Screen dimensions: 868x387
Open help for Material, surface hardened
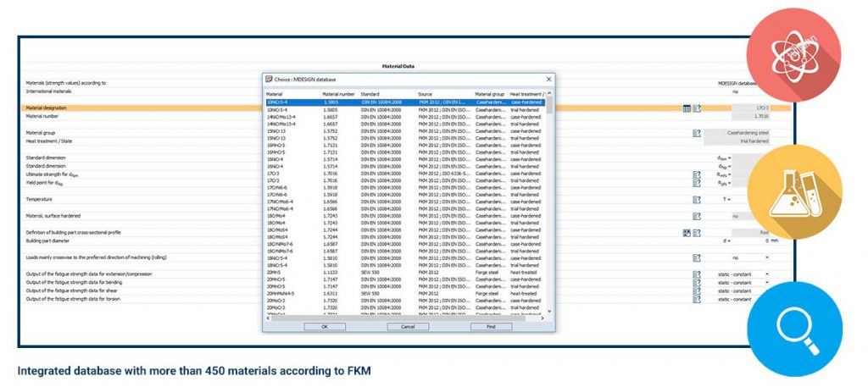click(x=697, y=216)
